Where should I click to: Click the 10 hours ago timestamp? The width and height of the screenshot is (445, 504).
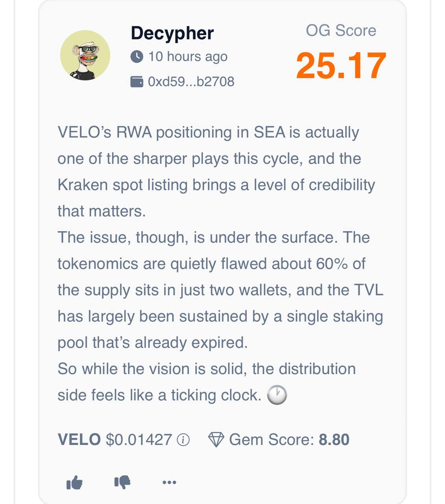188,57
